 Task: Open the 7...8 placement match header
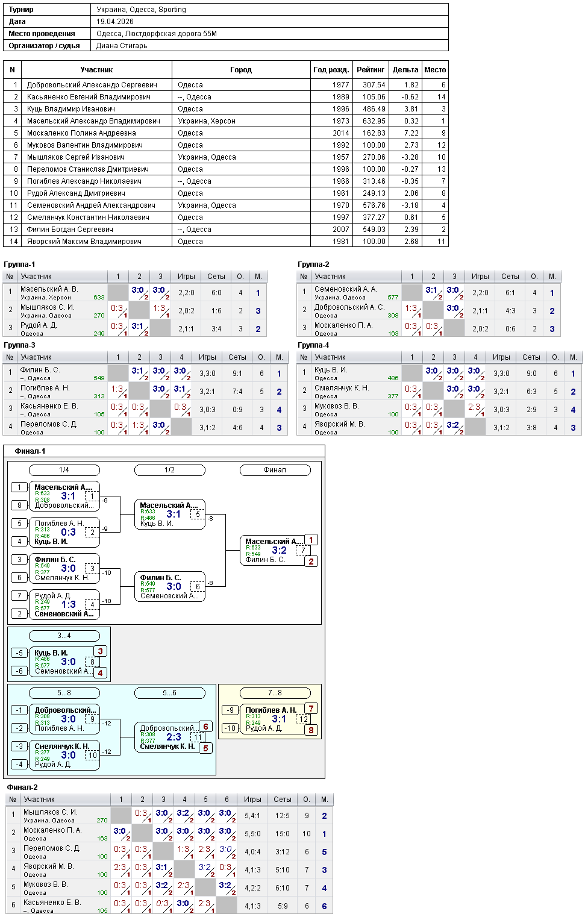[275, 693]
